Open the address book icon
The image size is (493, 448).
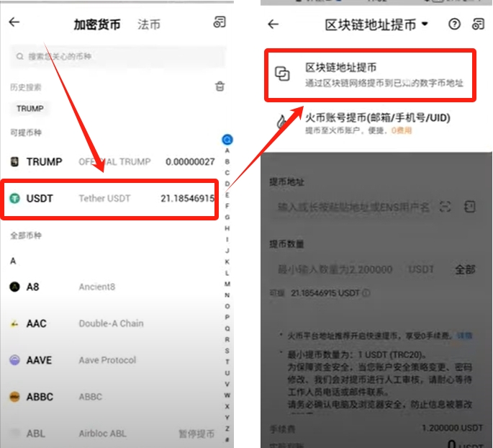coord(470,207)
